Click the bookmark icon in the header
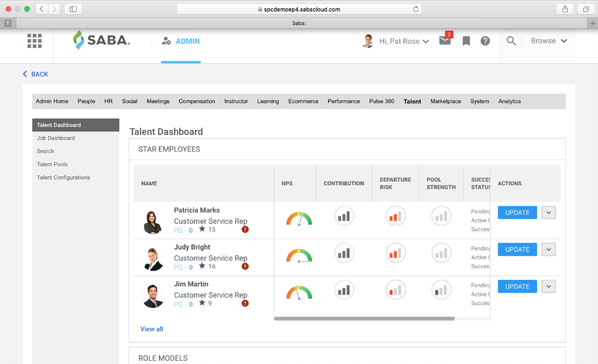This screenshot has height=364, width=598. tap(465, 41)
